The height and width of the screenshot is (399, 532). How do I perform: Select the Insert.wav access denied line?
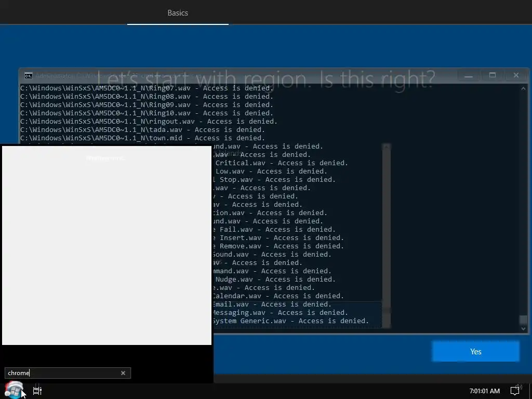pyautogui.click(x=278, y=238)
